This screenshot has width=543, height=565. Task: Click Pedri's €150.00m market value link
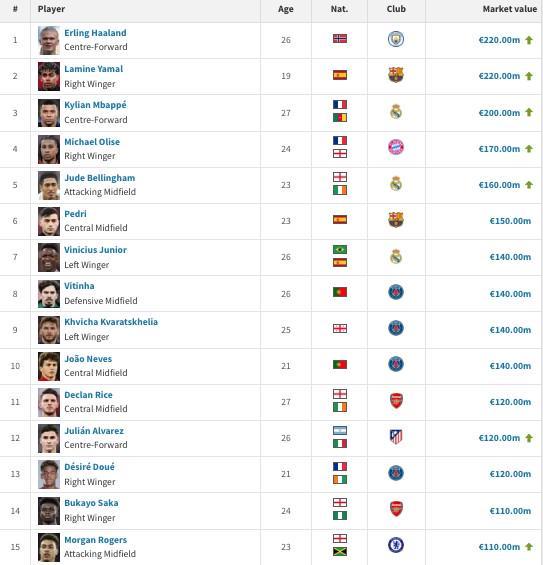510,221
